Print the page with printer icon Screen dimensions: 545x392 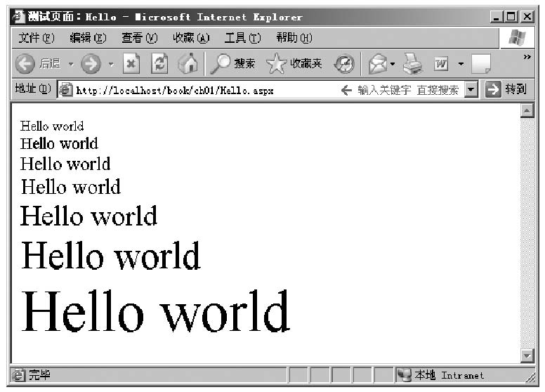(x=412, y=64)
